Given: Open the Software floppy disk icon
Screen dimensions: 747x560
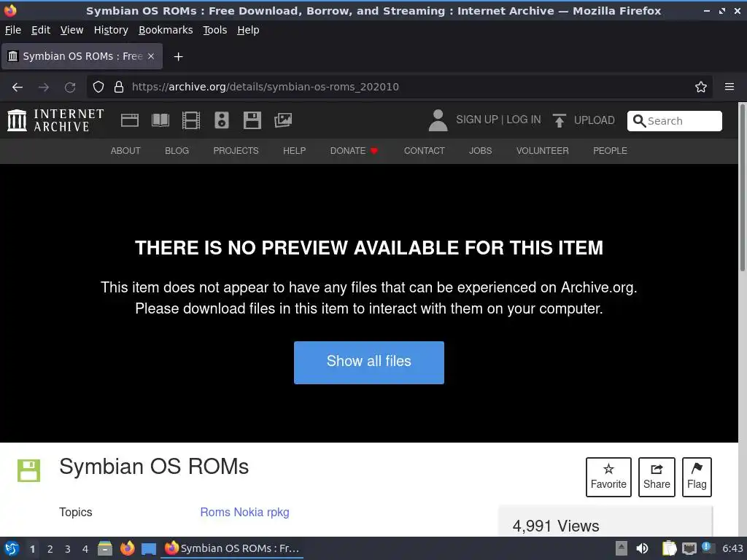Looking at the screenshot, I should coord(252,120).
